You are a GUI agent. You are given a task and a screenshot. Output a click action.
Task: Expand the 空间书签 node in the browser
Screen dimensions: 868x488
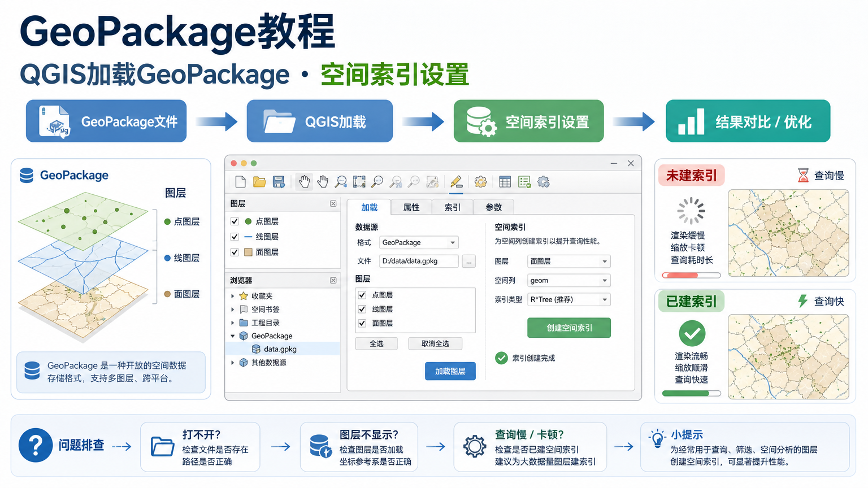[x=232, y=310]
